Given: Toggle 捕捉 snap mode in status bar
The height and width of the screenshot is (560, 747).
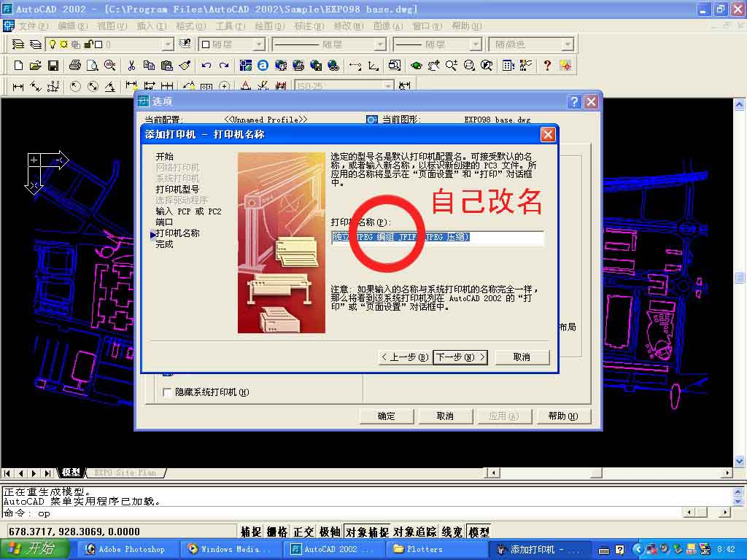Looking at the screenshot, I should click(251, 532).
